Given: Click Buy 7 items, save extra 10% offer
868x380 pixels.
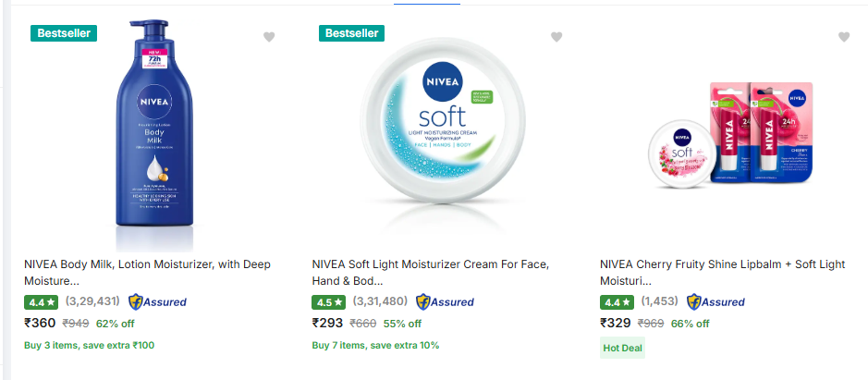Looking at the screenshot, I should pyautogui.click(x=375, y=345).
